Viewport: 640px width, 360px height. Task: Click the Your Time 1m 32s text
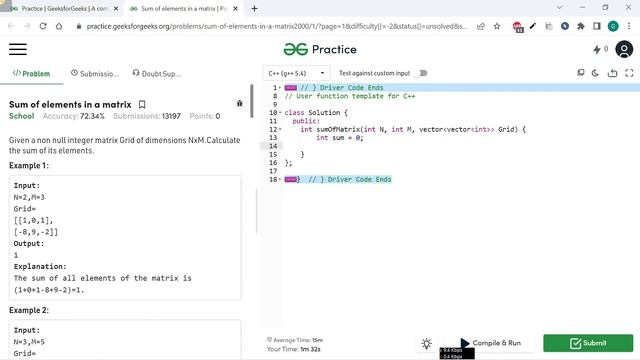293,349
